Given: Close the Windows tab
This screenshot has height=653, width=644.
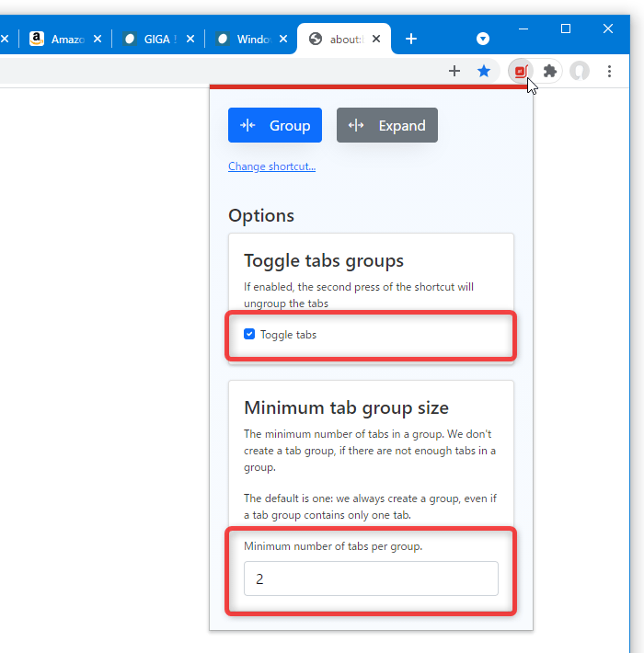Looking at the screenshot, I should tap(283, 39).
